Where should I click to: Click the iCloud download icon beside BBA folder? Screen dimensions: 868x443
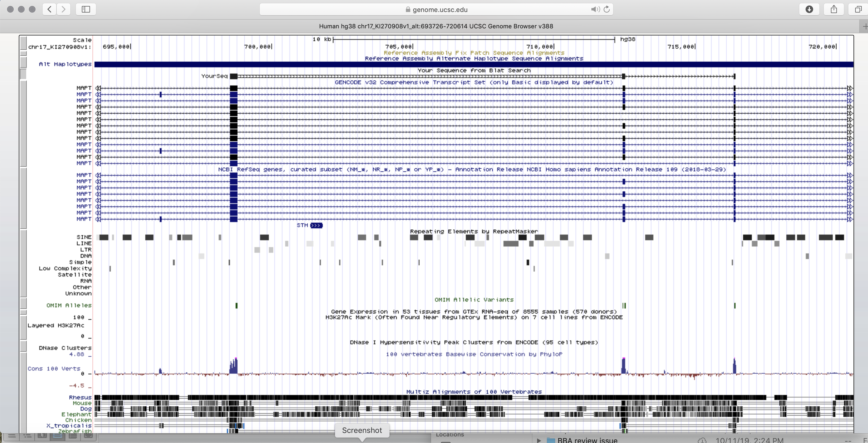pos(702,440)
